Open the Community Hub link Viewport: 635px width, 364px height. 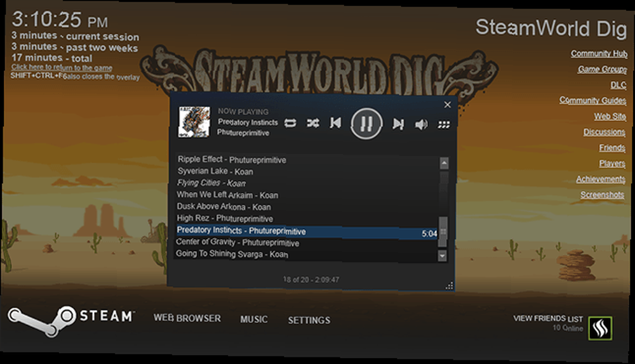[x=599, y=53]
